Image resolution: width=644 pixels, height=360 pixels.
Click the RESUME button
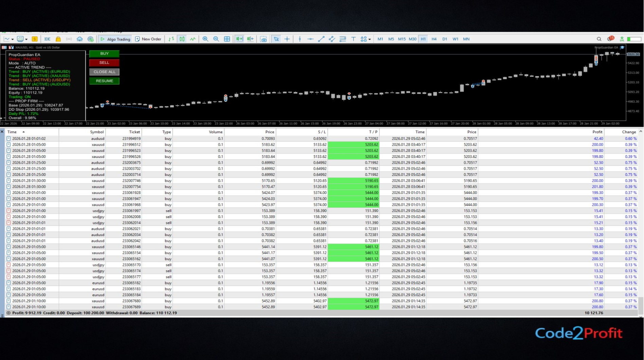point(104,81)
